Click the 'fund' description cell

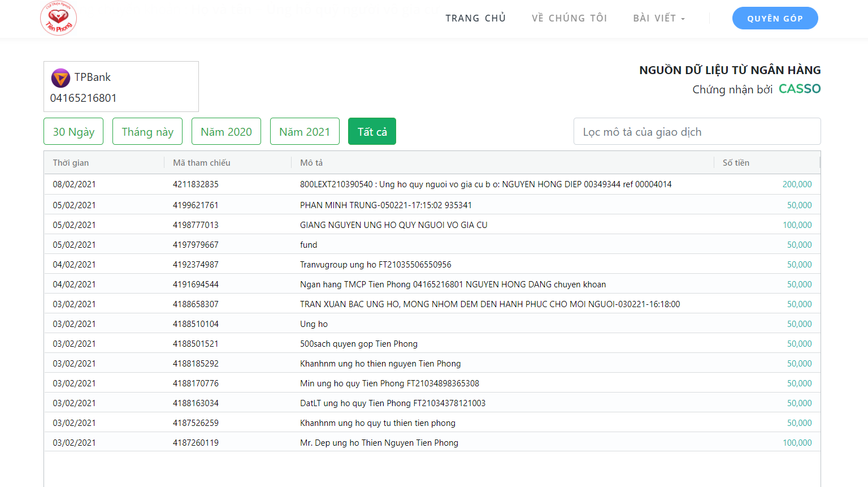[x=309, y=245]
